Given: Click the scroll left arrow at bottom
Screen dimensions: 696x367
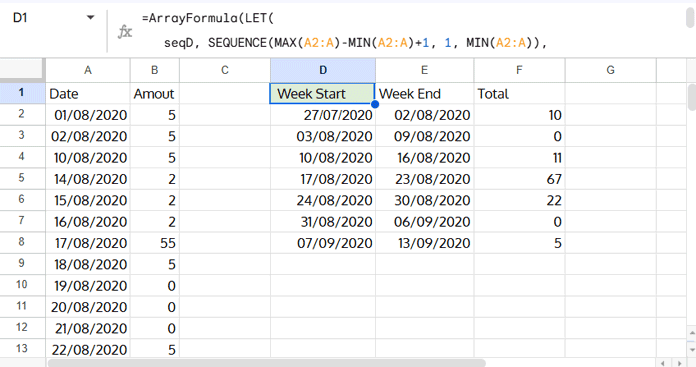Looking at the screenshot, I should point(663,363).
